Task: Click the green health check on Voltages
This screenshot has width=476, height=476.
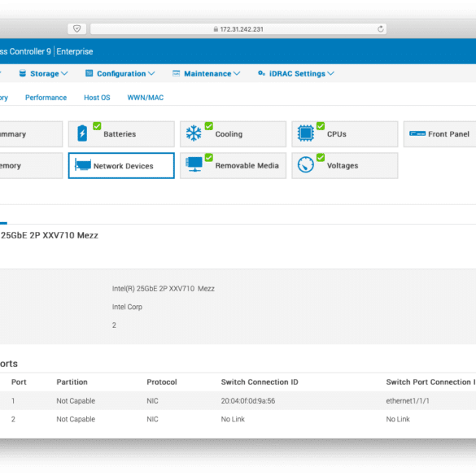Action: point(321,157)
